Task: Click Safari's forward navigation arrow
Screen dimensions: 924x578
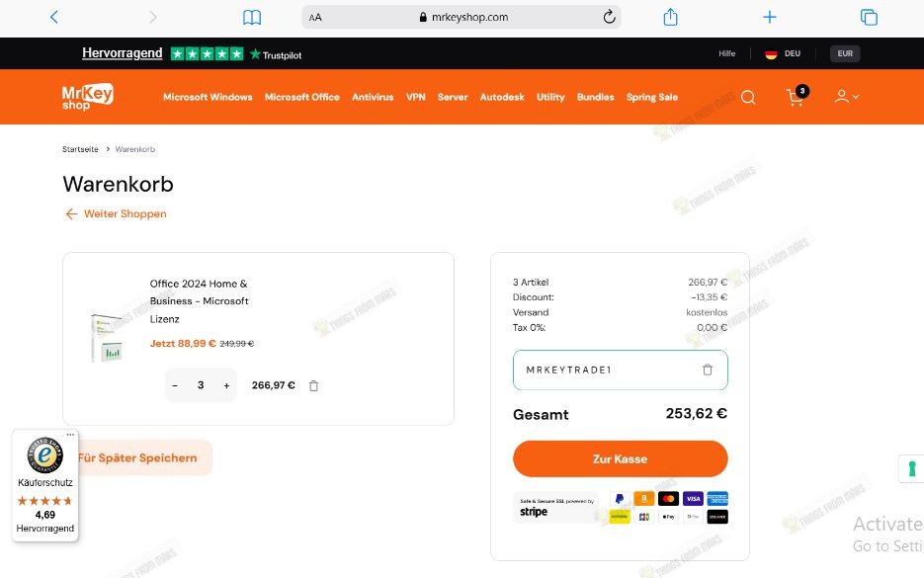Action: [152, 17]
